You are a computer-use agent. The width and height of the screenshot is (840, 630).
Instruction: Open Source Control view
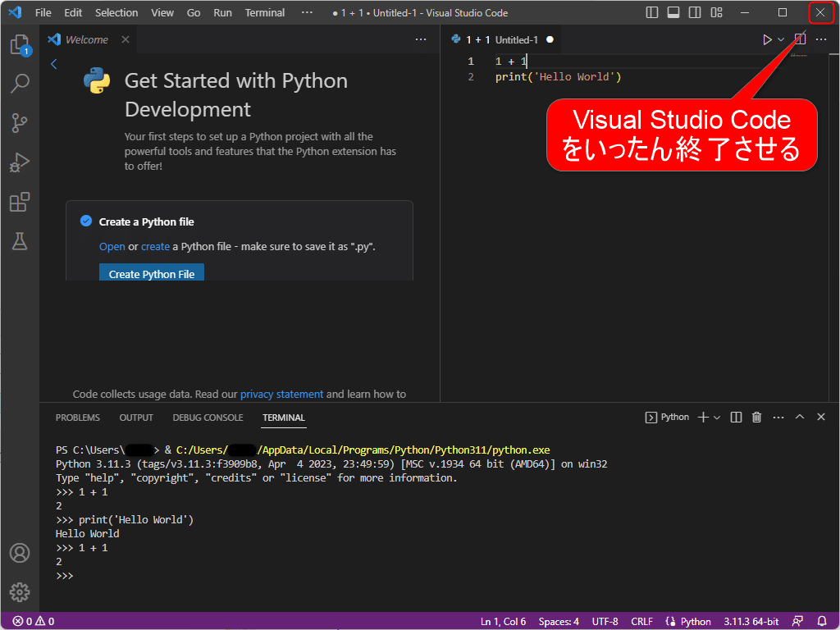20,123
